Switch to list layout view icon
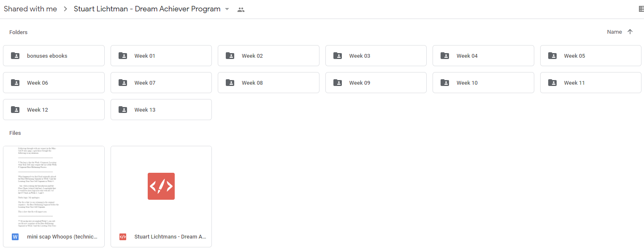Viewport: 644px width, 252px height. coord(641,9)
